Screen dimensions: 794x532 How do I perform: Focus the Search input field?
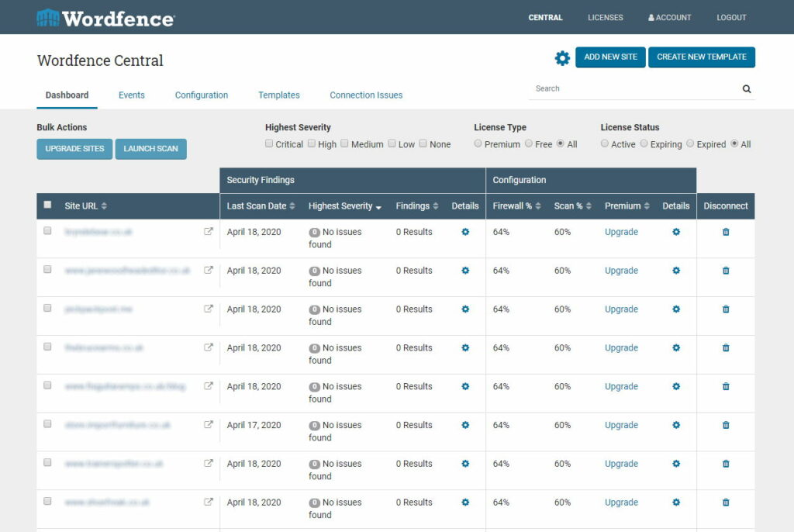click(636, 88)
